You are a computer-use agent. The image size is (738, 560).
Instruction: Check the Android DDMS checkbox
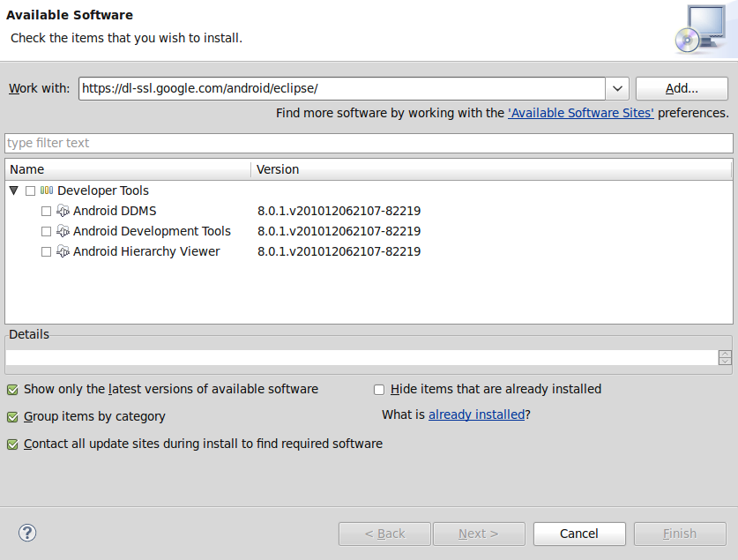46,212
